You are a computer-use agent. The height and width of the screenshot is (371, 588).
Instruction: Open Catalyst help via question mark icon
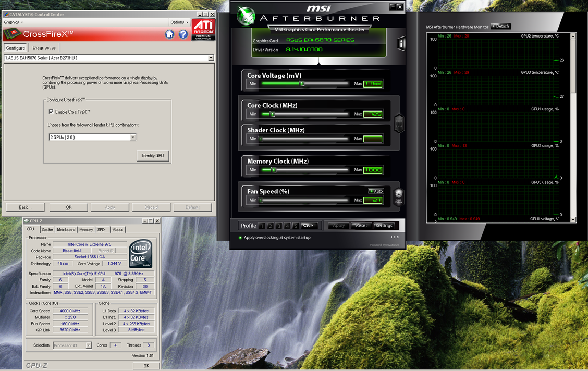[x=183, y=34]
